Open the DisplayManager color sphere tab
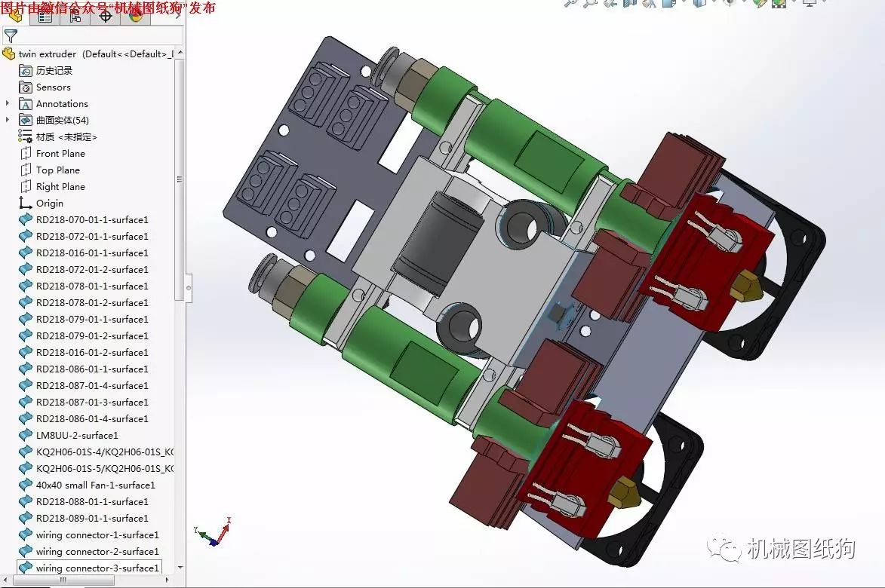The image size is (885, 588). click(x=136, y=16)
